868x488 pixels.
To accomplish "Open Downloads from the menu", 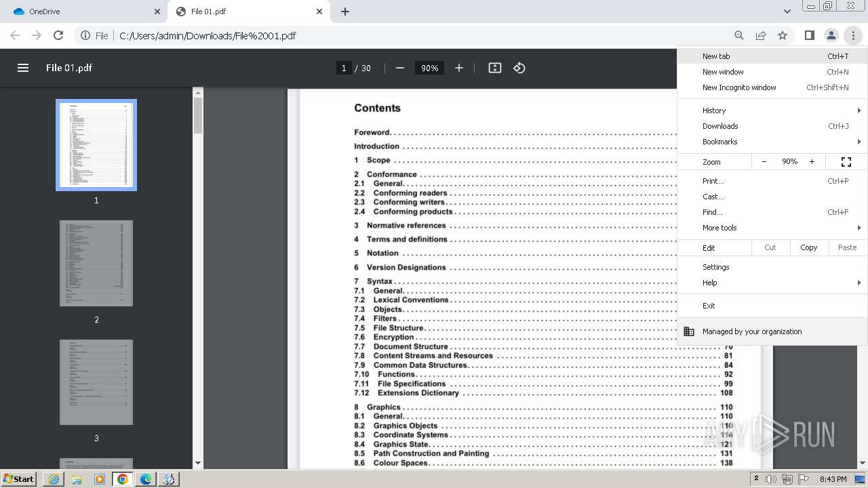I will click(772, 126).
